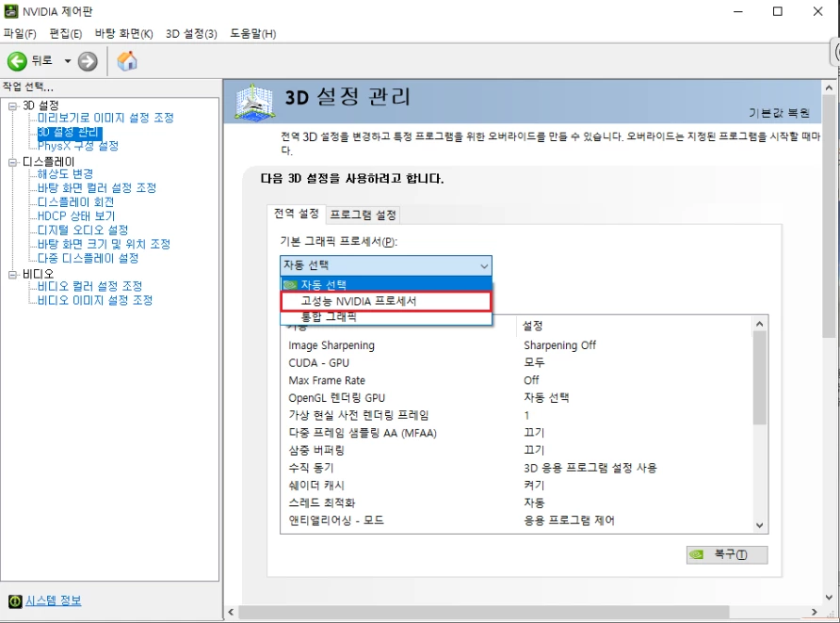Viewport: 840px width, 623px height.
Task: Click the 뒤로 back label
Action: [41, 61]
